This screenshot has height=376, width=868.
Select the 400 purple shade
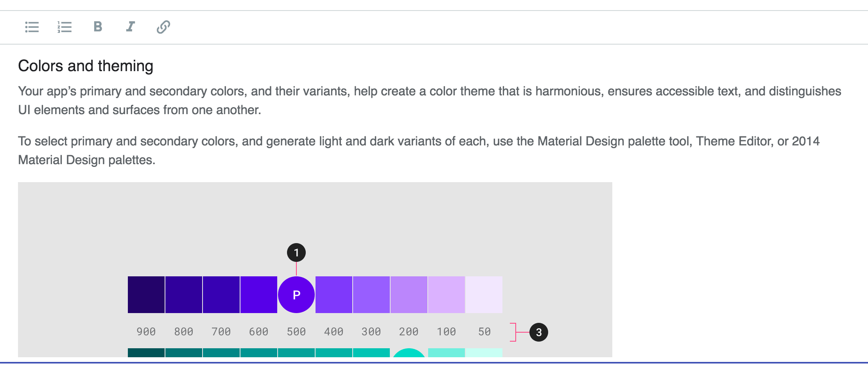(334, 294)
